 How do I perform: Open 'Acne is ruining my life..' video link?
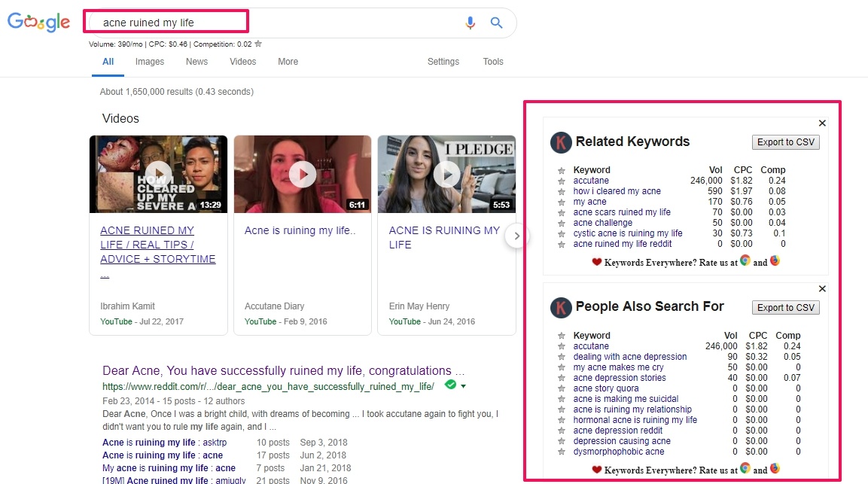coord(300,230)
